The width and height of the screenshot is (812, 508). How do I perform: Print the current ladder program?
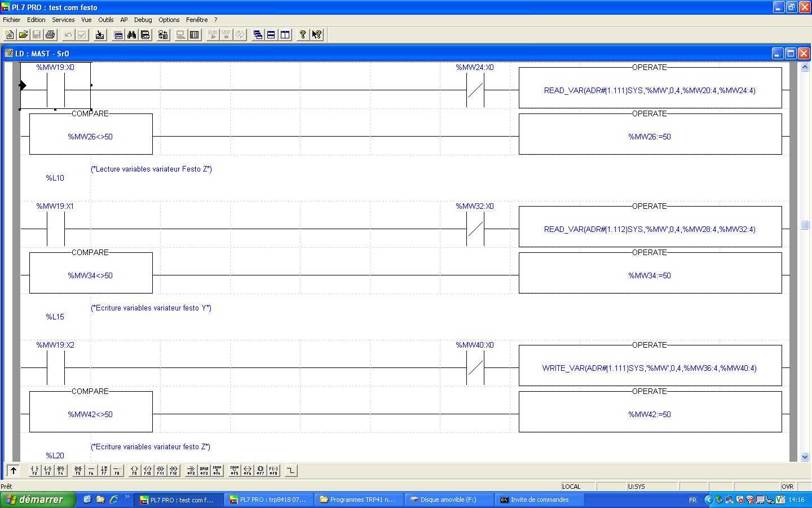click(x=50, y=35)
